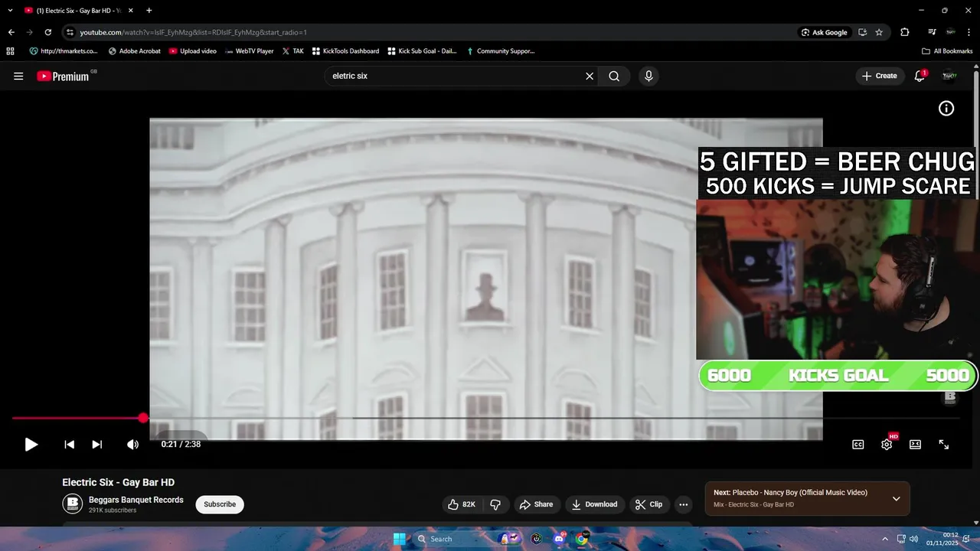Open the Chrome three-dot menu
980x551 pixels.
[x=970, y=32]
